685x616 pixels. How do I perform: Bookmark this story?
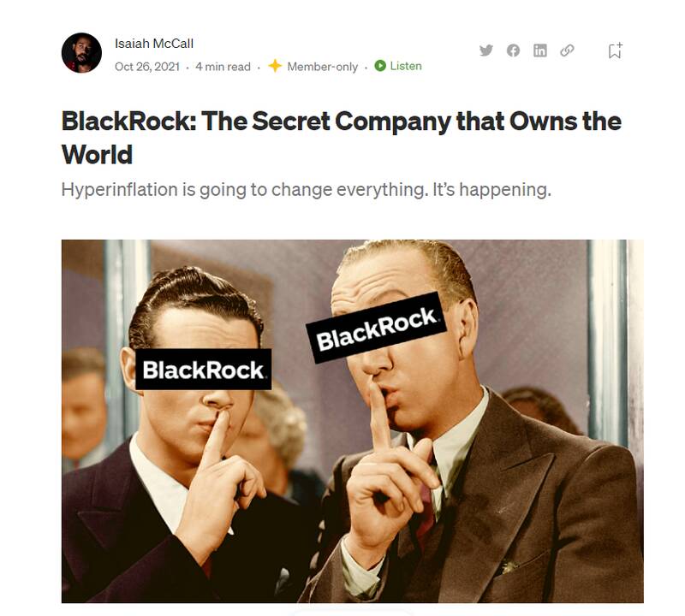[615, 50]
